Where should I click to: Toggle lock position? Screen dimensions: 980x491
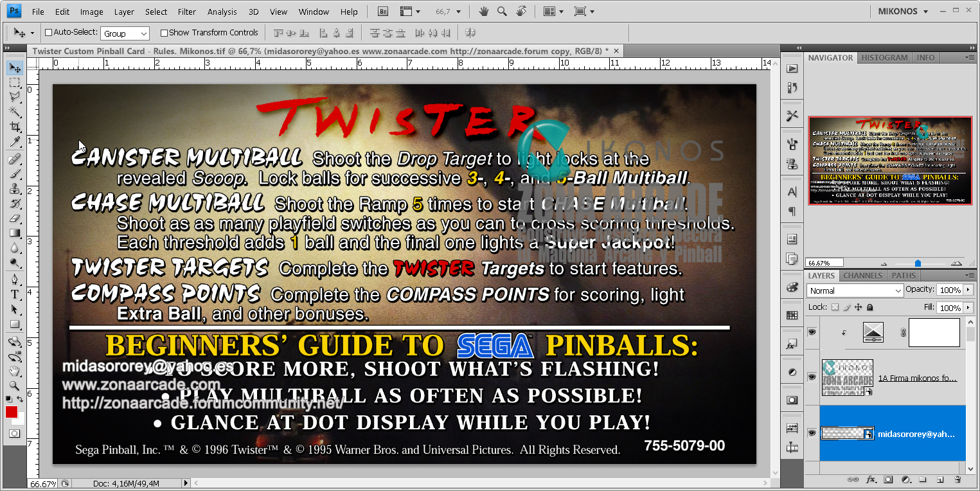tap(859, 307)
